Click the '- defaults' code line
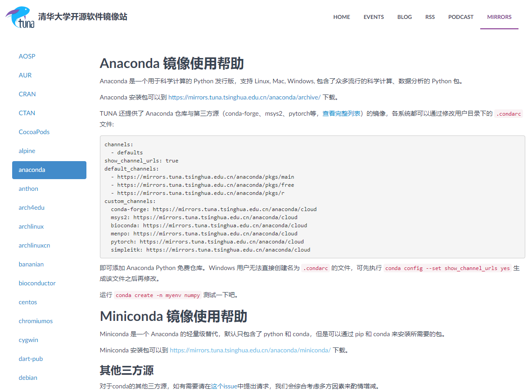 (x=127, y=153)
